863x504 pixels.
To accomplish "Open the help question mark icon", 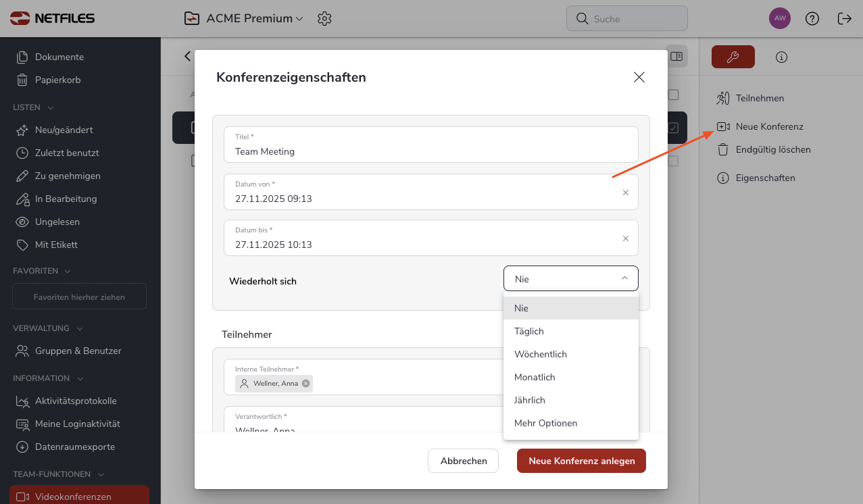I will (x=812, y=18).
